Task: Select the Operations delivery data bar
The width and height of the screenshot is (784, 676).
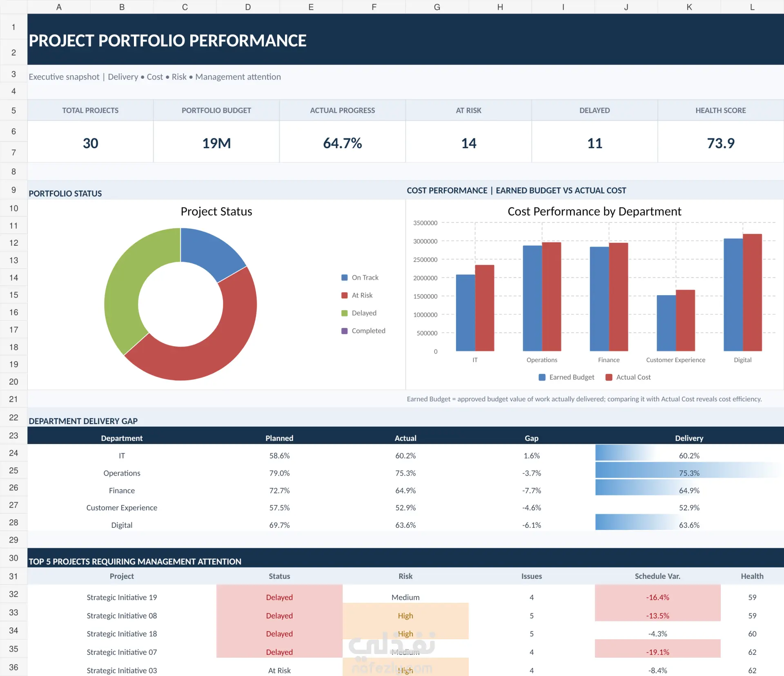Action: click(689, 470)
